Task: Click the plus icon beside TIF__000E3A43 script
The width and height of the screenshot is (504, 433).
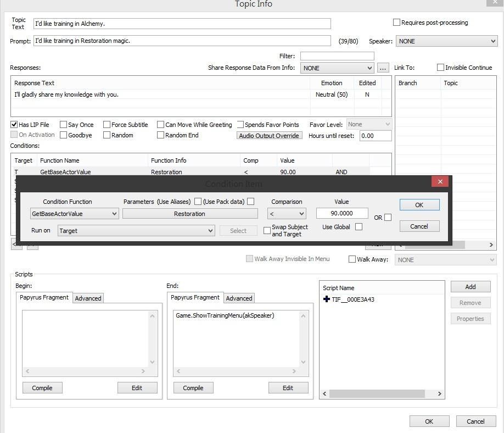Action: [x=326, y=299]
